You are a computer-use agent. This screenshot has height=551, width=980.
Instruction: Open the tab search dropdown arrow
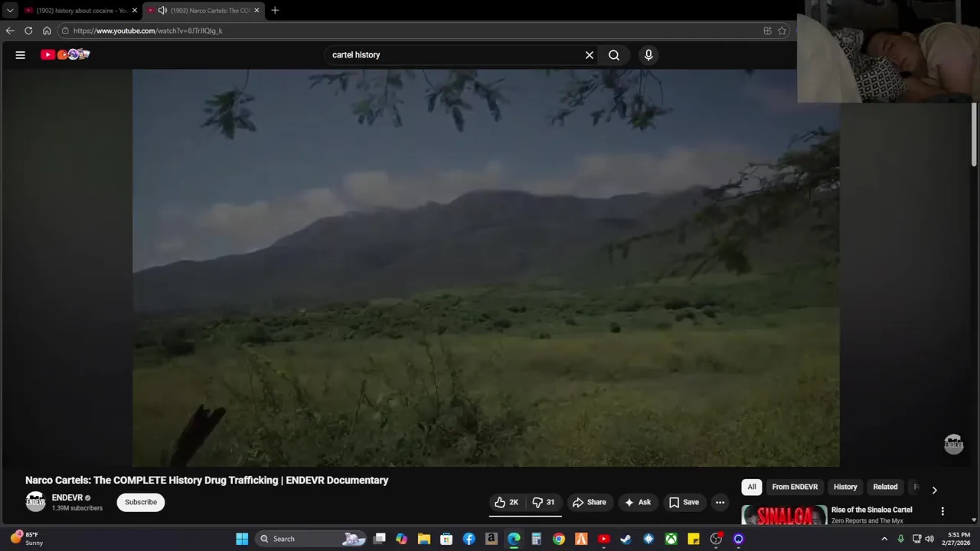coord(10,11)
